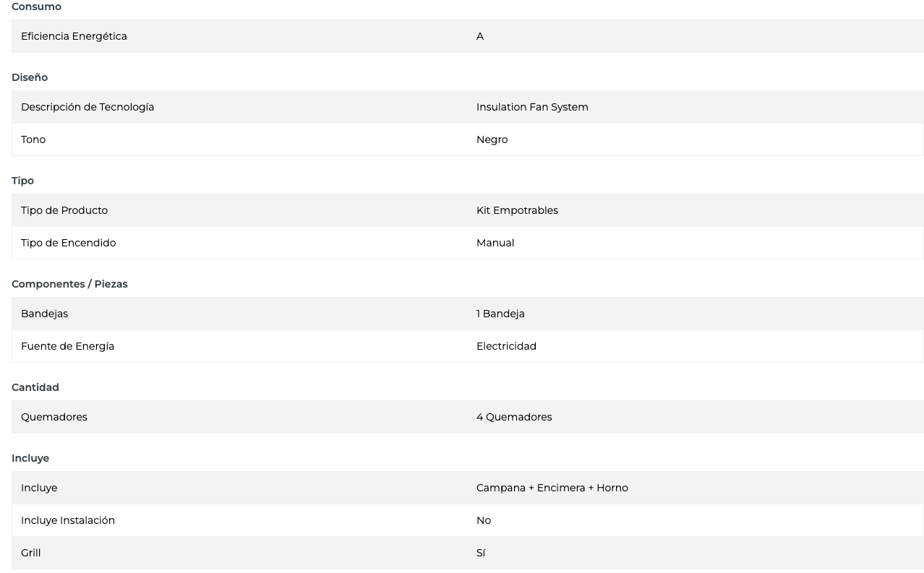Click the Componentes / Piezas heading
924x573 pixels.
[x=69, y=284]
